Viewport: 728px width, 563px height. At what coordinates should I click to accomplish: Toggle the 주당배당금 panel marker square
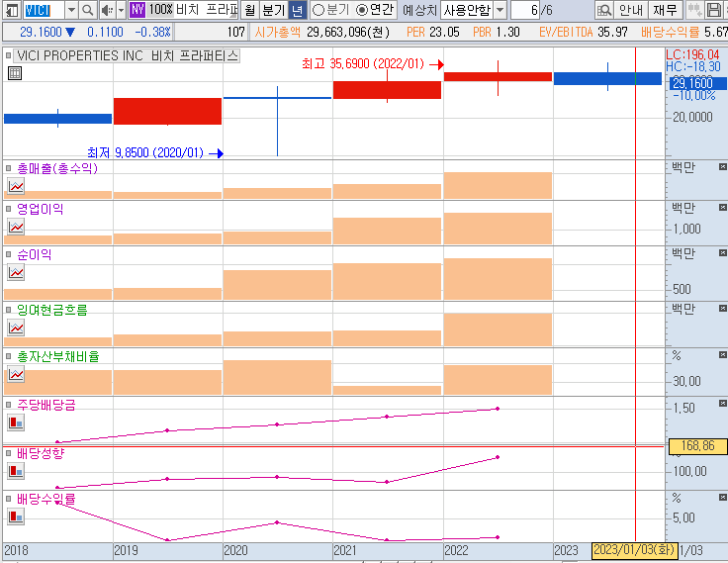8,405
